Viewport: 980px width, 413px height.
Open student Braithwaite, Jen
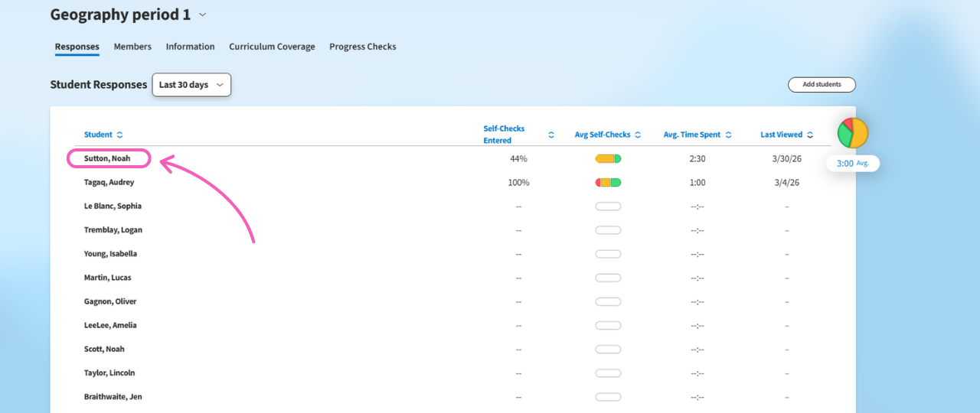[113, 397]
